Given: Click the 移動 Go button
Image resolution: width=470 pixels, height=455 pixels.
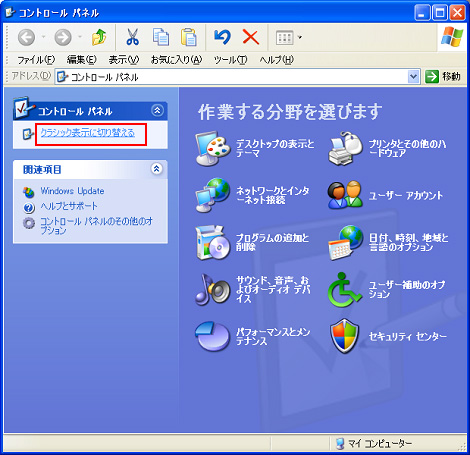Looking at the screenshot, I should click(443, 77).
